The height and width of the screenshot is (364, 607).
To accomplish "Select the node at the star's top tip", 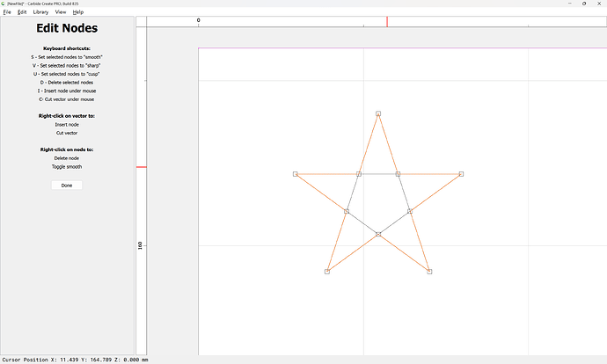I will point(378,113).
